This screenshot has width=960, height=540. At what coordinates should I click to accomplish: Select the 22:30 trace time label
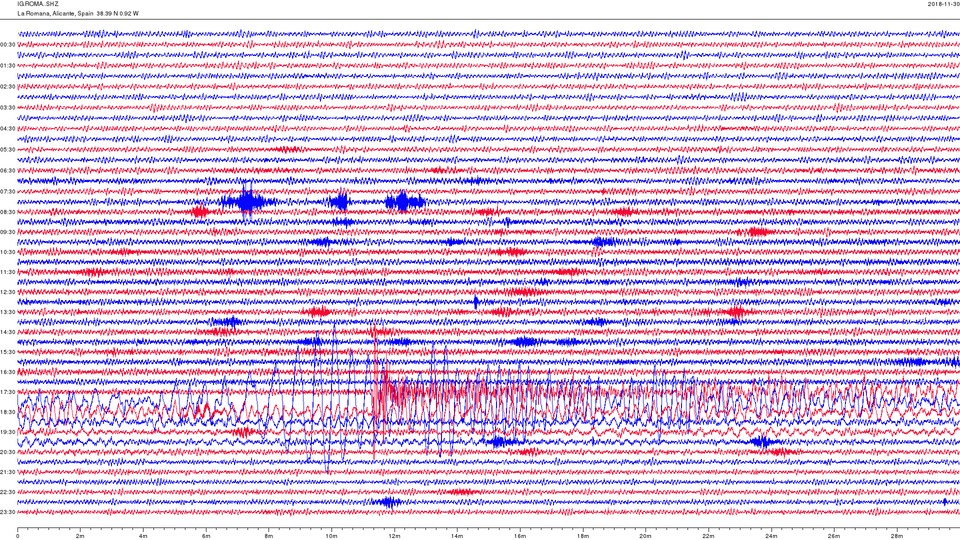pyautogui.click(x=7, y=492)
